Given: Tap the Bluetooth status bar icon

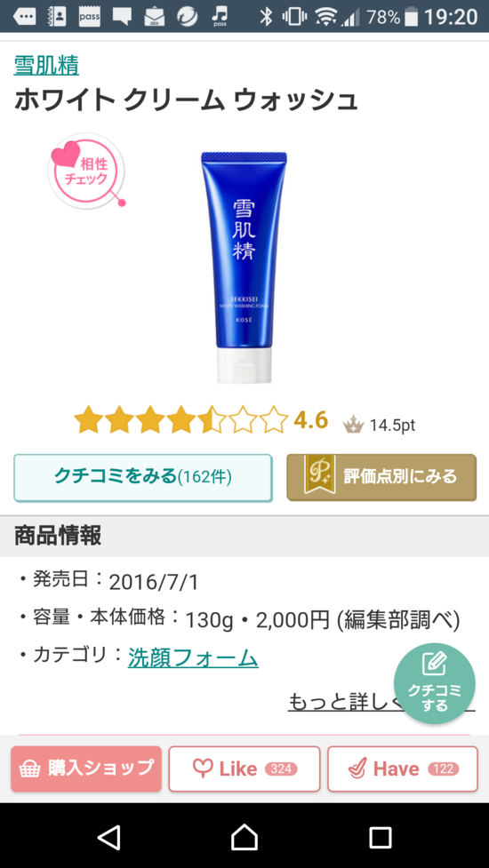Looking at the screenshot, I should click(x=267, y=17).
